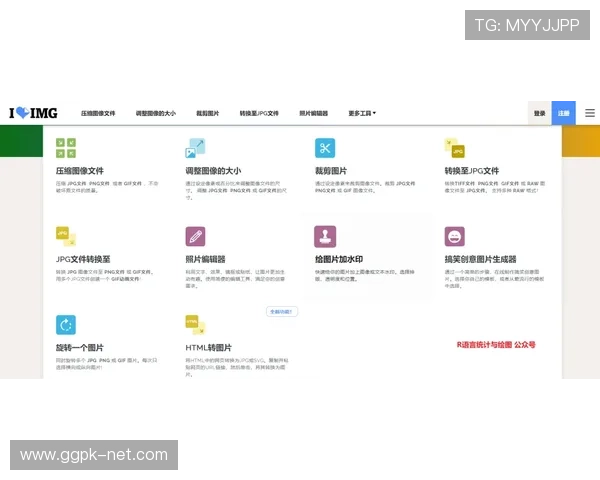Click the blue 注册 sign-up button
The height and width of the screenshot is (480, 600).
[563, 113]
